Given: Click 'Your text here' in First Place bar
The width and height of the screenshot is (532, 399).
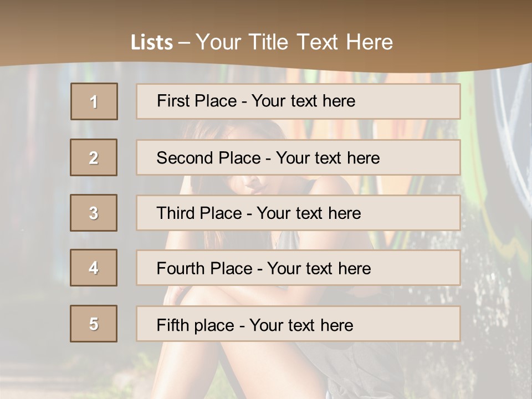Looking at the screenshot, I should (303, 101).
